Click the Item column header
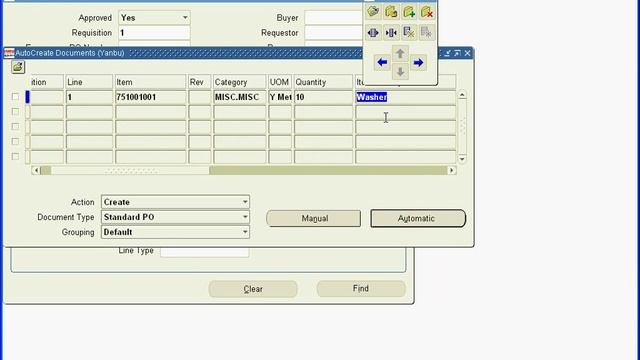Viewport: 640px width, 360px height. coord(151,82)
